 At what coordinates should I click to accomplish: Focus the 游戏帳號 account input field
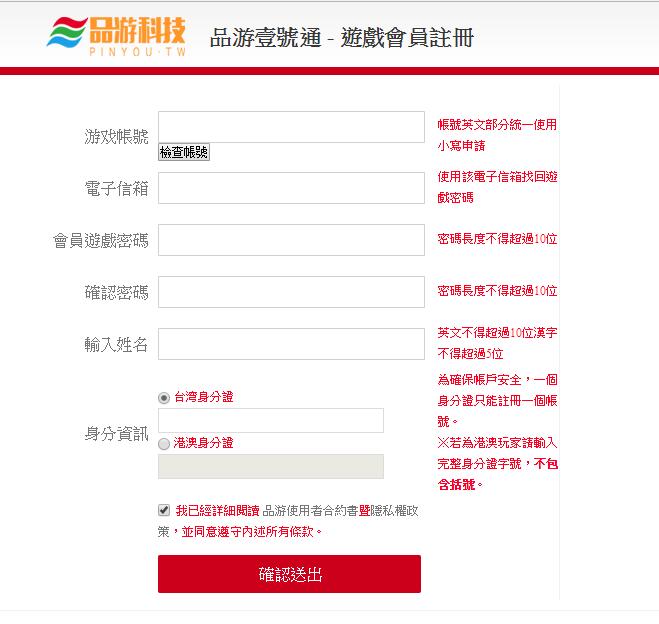click(291, 127)
